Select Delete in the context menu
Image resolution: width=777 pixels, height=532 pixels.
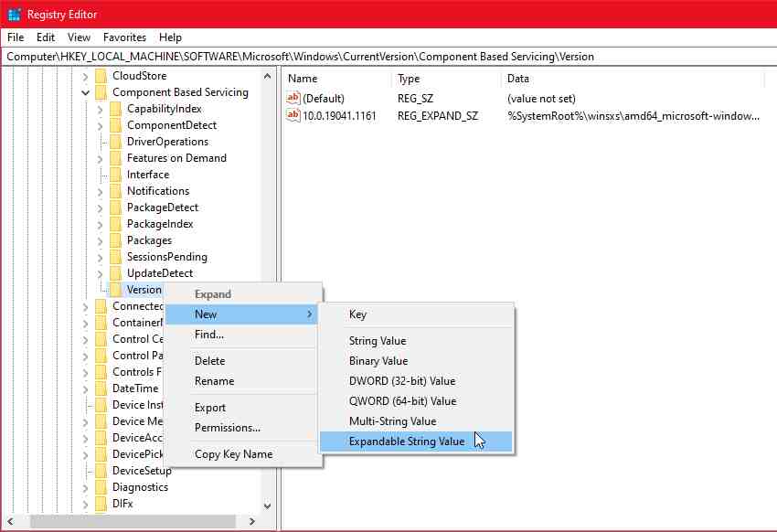coord(241,361)
